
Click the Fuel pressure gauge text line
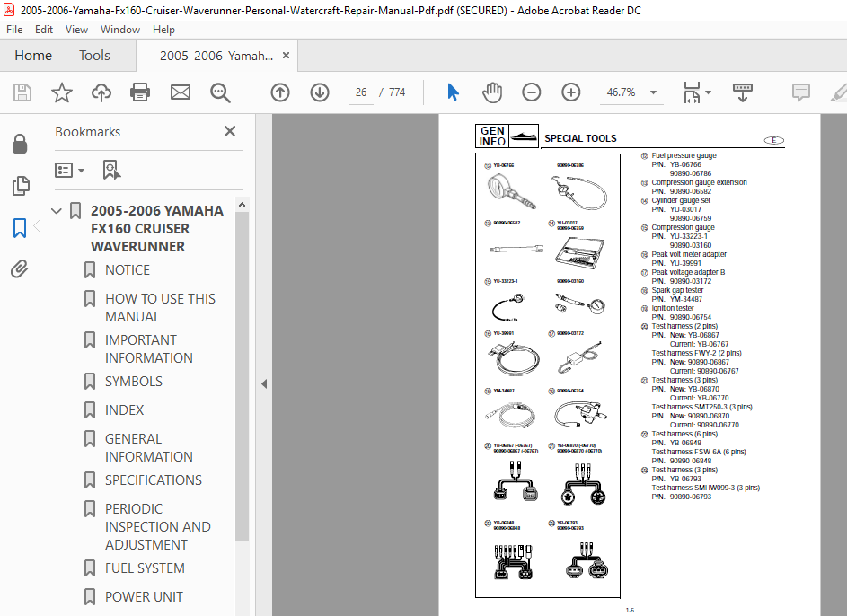click(x=684, y=155)
